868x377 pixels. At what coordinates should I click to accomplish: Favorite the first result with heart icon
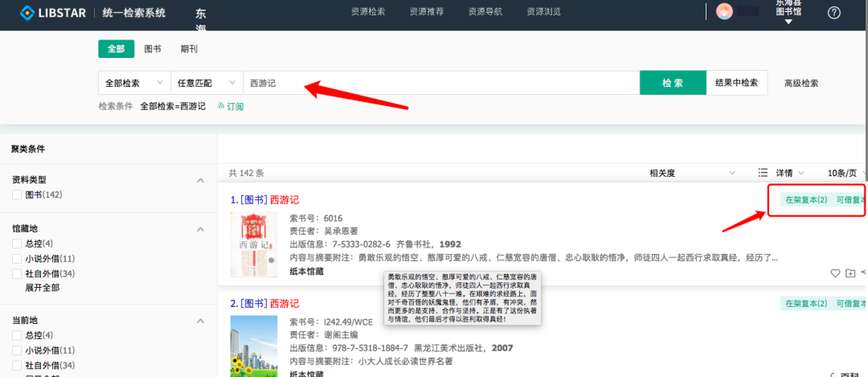click(835, 273)
